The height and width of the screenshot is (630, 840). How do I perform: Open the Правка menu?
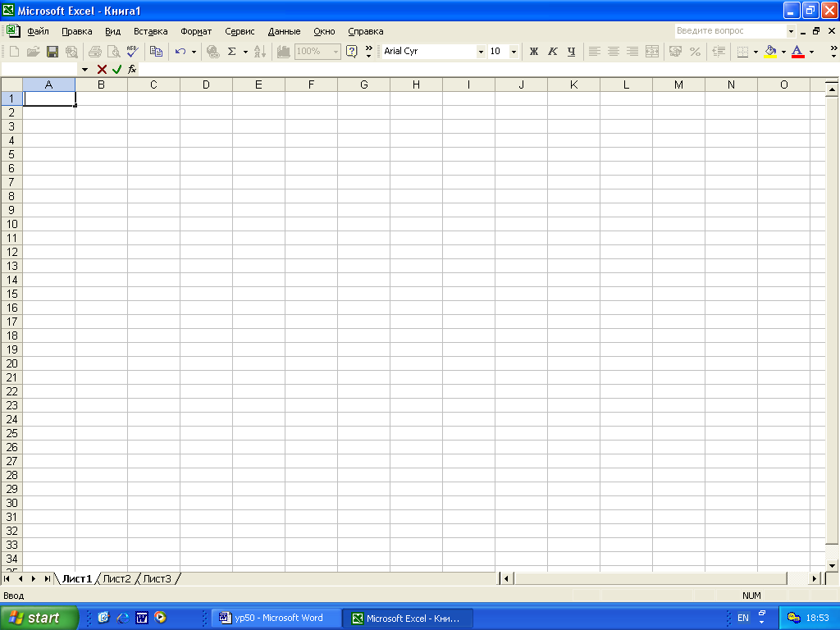[x=76, y=31]
